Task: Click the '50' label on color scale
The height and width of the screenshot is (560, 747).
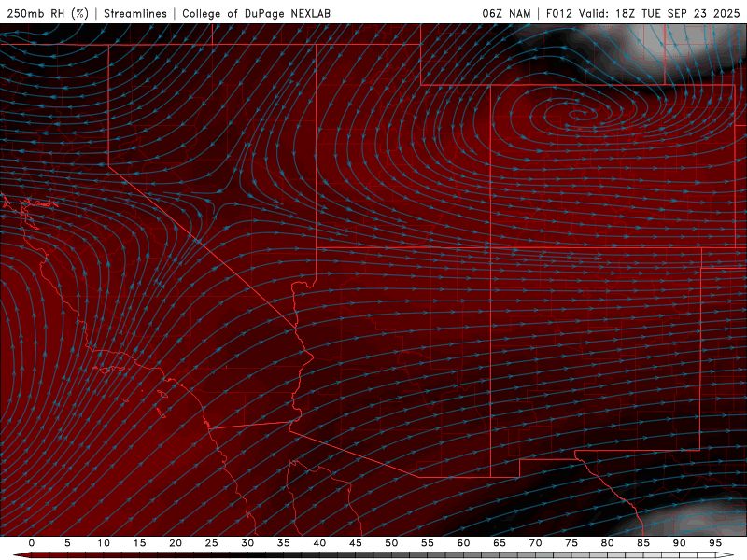Action: point(391,543)
